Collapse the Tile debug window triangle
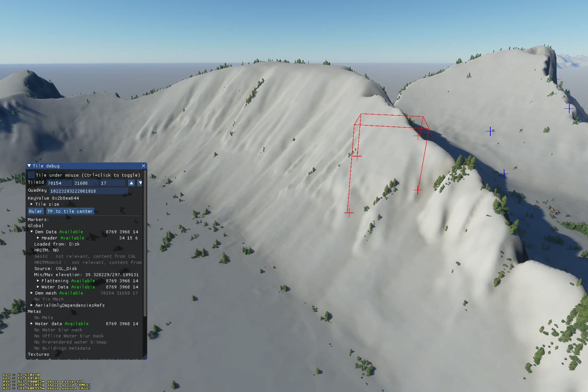 point(29,166)
